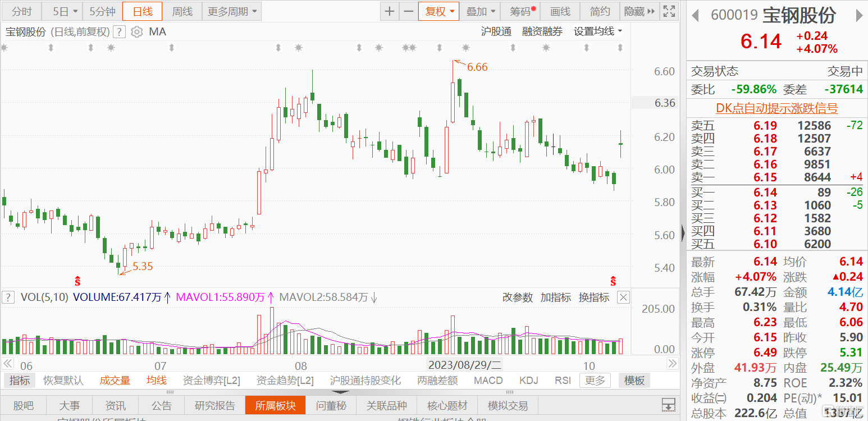The height and width of the screenshot is (421, 868).
Task: Click the 指标 button
Action: coord(20,381)
